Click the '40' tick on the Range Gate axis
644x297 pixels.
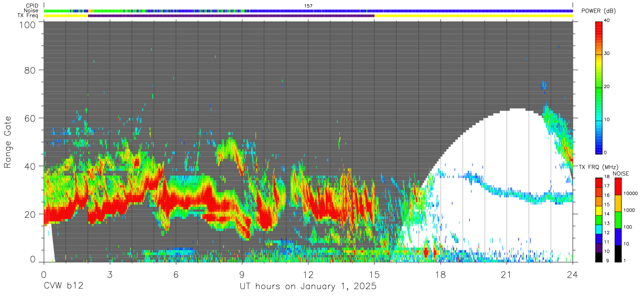pos(30,166)
